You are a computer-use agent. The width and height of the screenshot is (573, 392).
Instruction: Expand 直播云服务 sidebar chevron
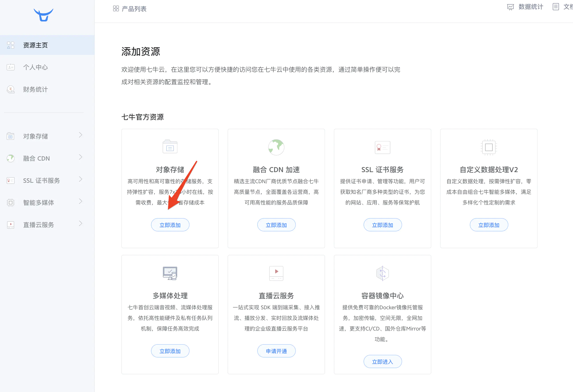pos(80,223)
